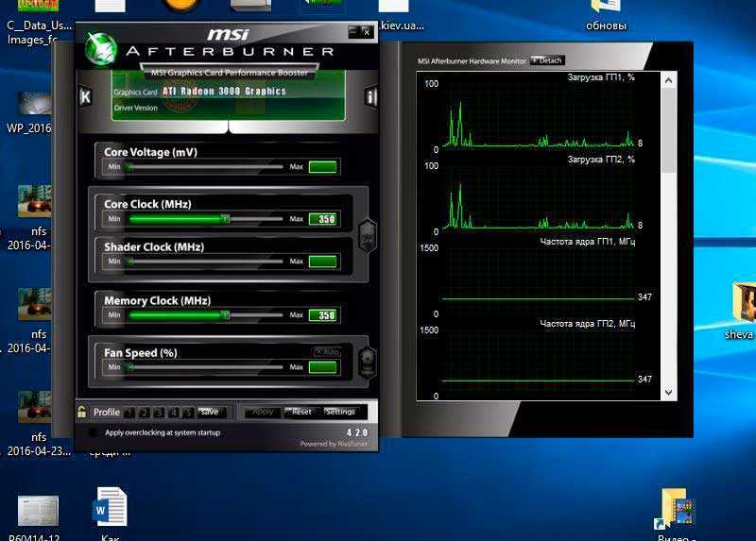This screenshot has width=756, height=541.
Task: Minimize the Afterburner window
Action: tap(352, 32)
